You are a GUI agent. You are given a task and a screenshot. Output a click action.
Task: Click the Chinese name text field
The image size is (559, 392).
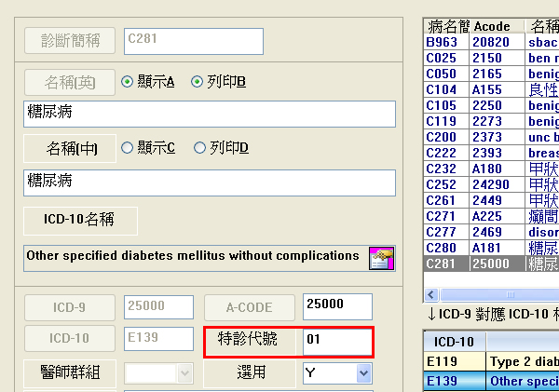point(209,182)
